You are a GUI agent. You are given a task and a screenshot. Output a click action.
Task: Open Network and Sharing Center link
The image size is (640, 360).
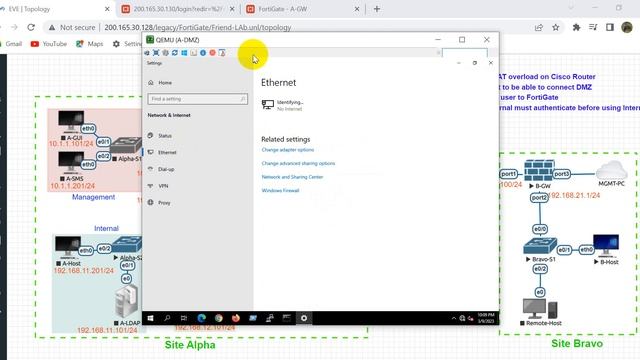292,177
